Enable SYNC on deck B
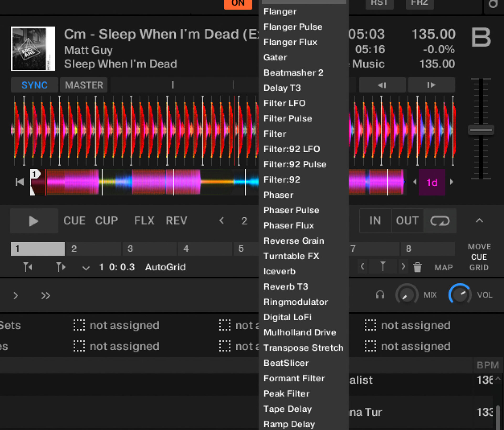Image resolution: width=504 pixels, height=430 pixels. click(x=34, y=85)
